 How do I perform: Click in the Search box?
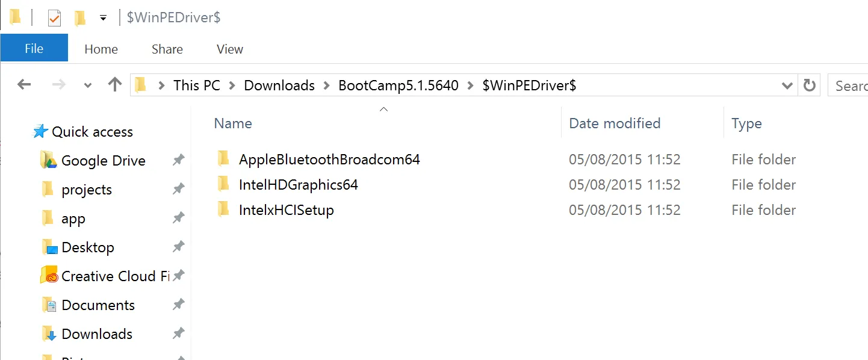[850, 85]
